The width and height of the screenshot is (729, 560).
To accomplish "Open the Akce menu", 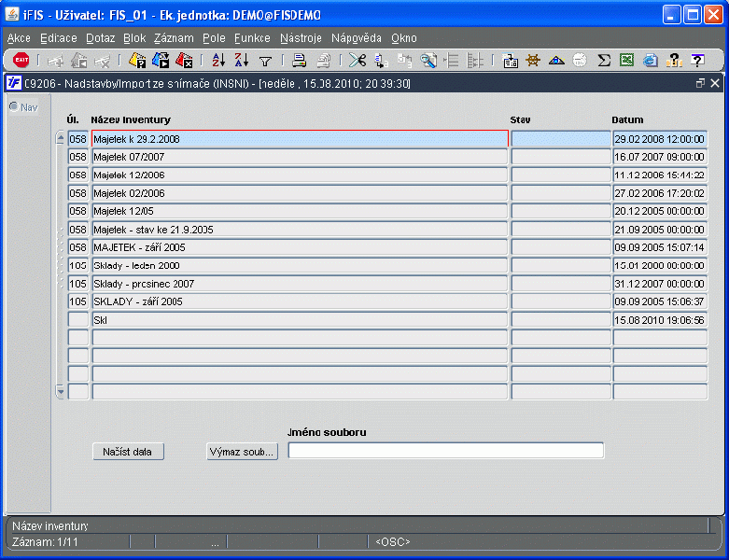I will [x=19, y=38].
